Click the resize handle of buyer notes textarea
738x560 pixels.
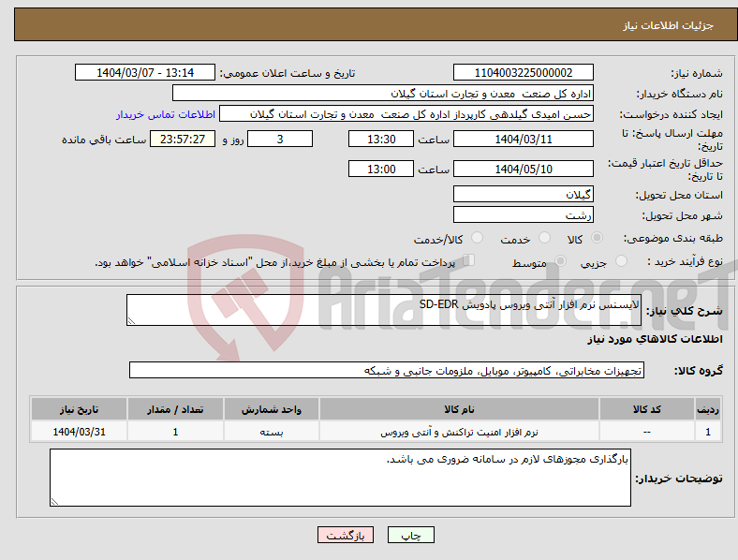pos(54,502)
